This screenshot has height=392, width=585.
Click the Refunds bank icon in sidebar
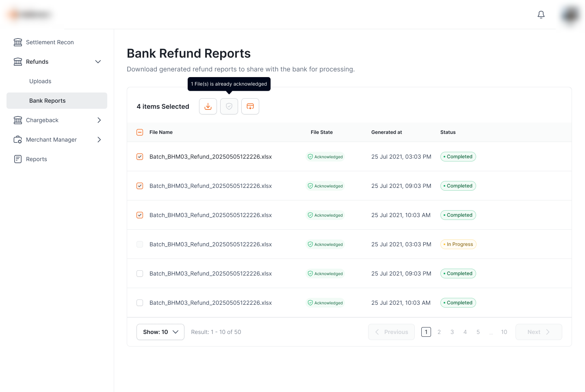tap(18, 62)
